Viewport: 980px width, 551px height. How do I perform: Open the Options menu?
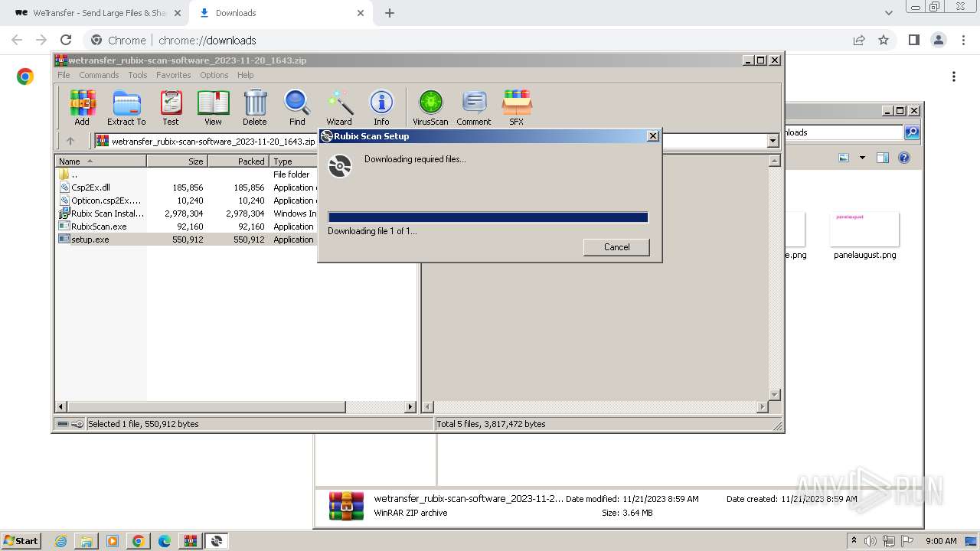214,75
